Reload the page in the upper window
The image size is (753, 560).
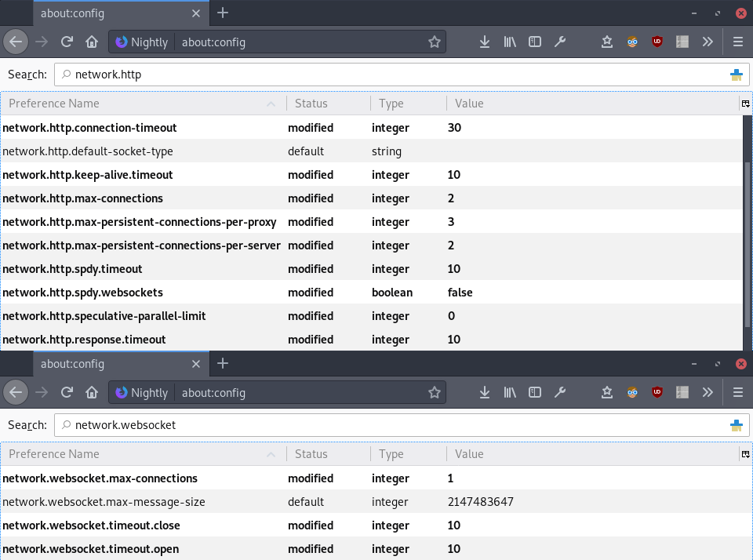(67, 42)
